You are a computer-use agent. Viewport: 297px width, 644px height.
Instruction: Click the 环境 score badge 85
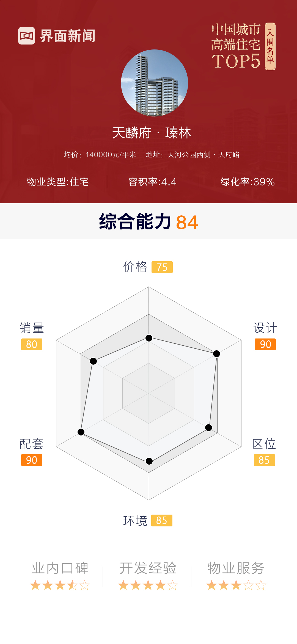click(x=162, y=520)
